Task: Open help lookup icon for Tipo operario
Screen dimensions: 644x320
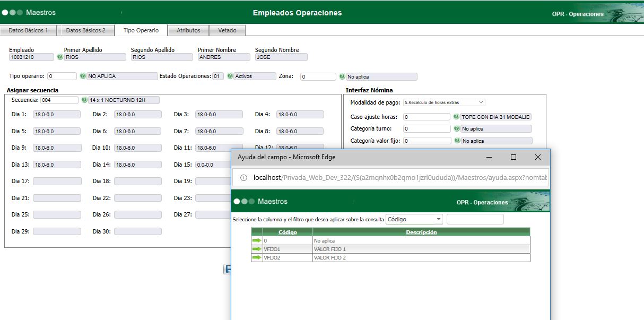Action: click(x=83, y=76)
